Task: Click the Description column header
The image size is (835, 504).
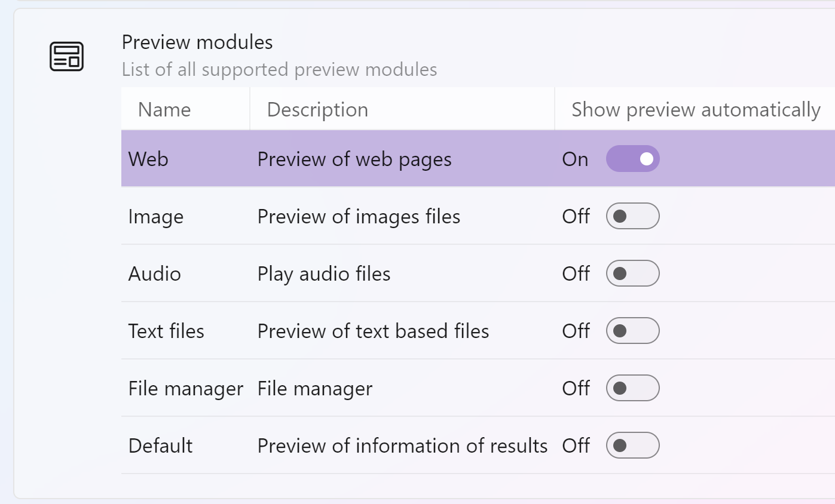Action: (317, 109)
